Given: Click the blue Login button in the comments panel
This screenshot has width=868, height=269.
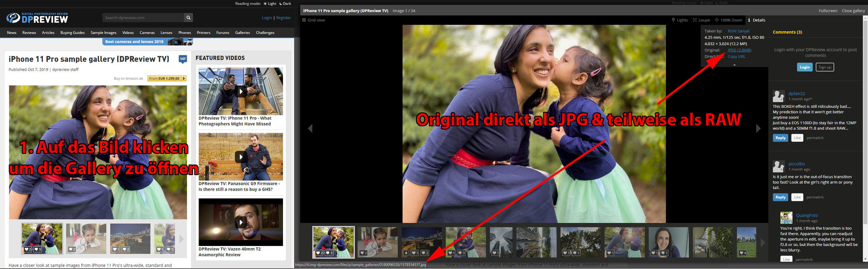Looking at the screenshot, I should coord(805,67).
